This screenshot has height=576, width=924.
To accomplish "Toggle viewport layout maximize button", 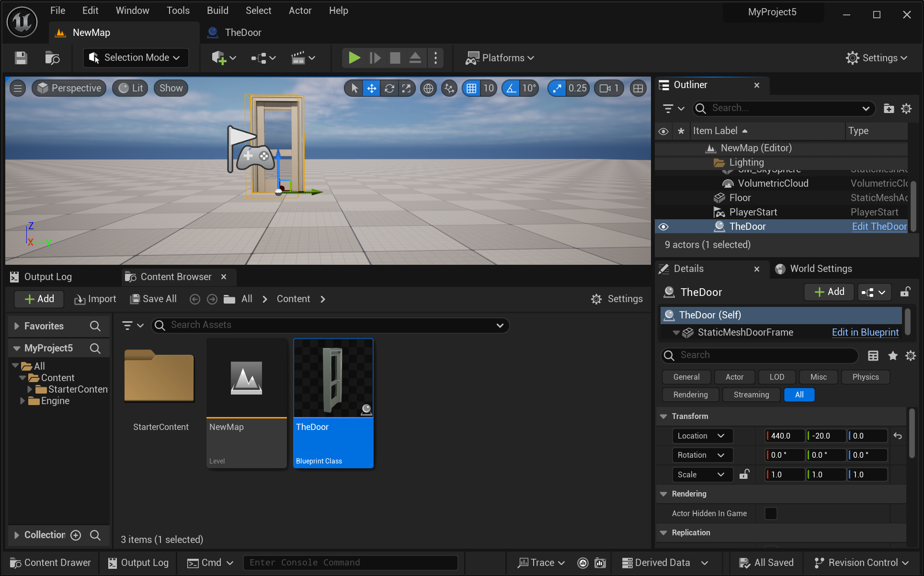I will point(638,88).
